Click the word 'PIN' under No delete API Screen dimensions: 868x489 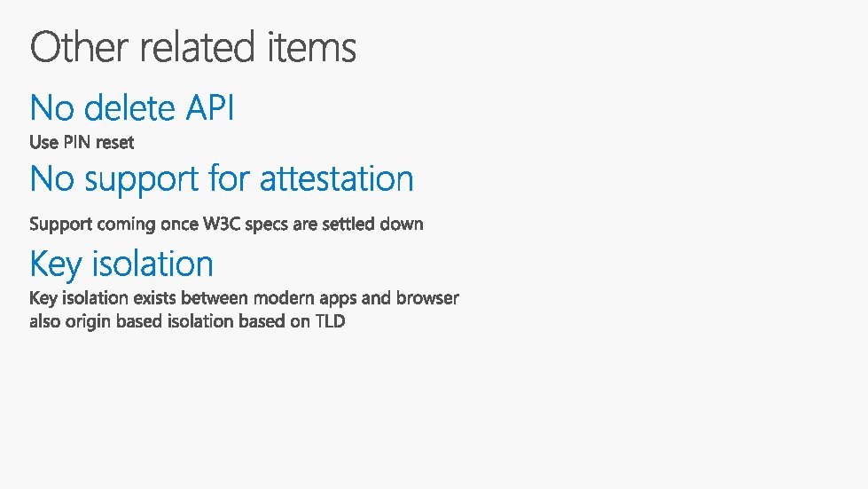(x=77, y=142)
